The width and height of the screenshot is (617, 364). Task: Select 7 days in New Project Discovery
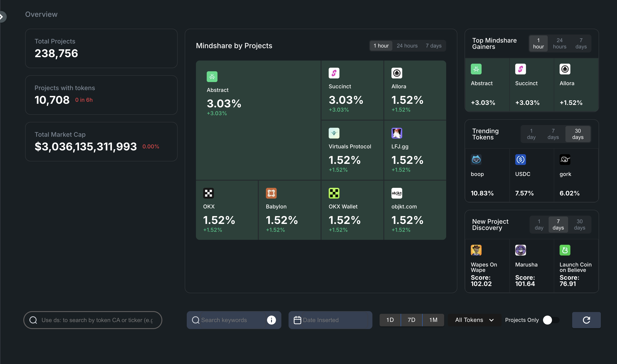tap(558, 224)
